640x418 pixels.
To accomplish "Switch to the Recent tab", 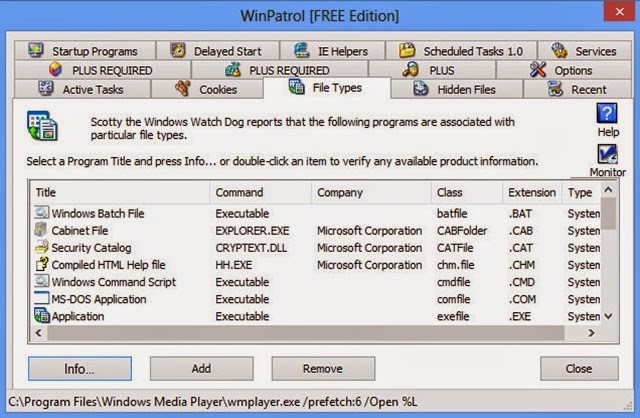I will pyautogui.click(x=578, y=89).
